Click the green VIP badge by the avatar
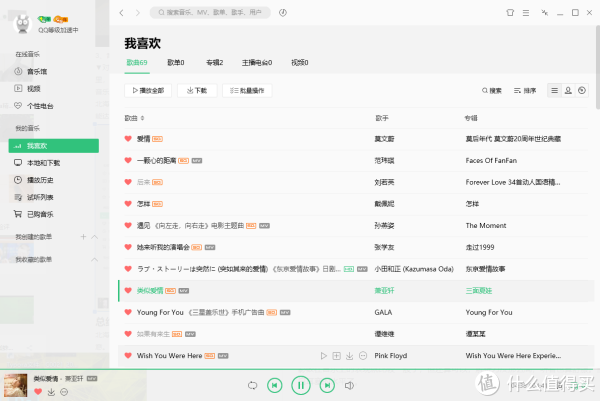The height and width of the screenshot is (401, 600). tap(44, 19)
